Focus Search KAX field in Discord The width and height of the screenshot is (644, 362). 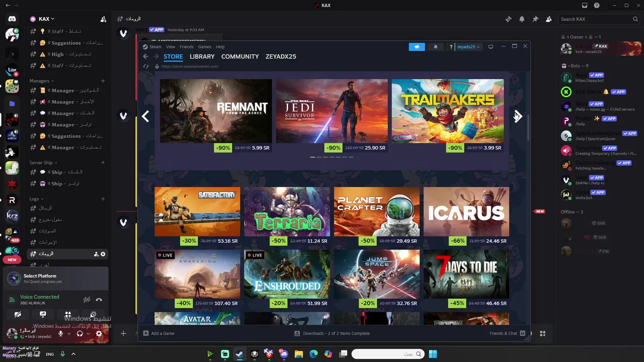pyautogui.click(x=599, y=19)
